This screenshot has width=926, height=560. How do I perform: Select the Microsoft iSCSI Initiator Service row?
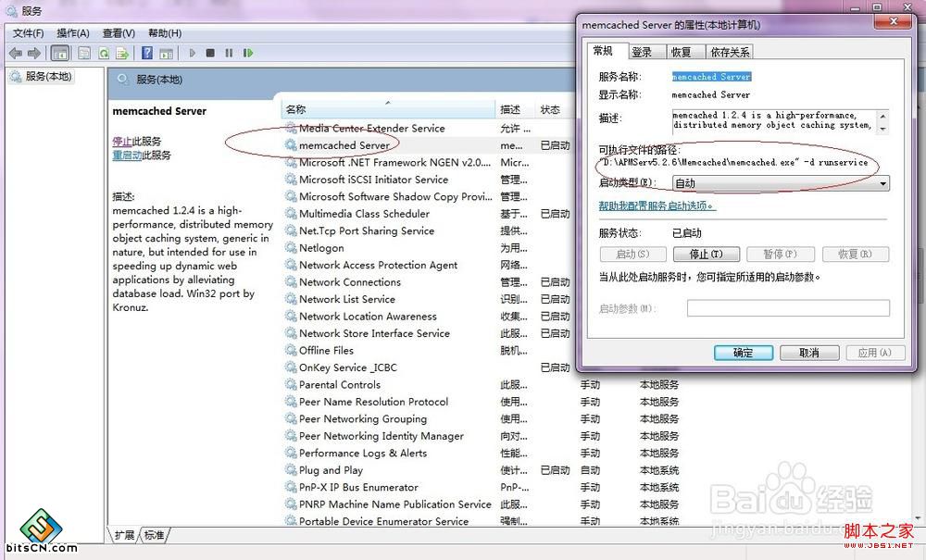(x=428, y=180)
